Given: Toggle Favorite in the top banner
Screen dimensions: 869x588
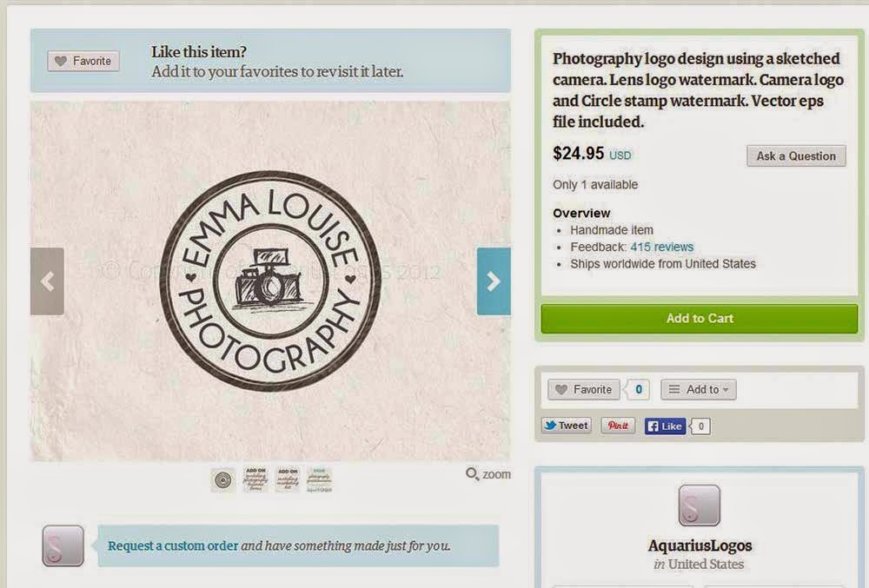Looking at the screenshot, I should 83,61.
